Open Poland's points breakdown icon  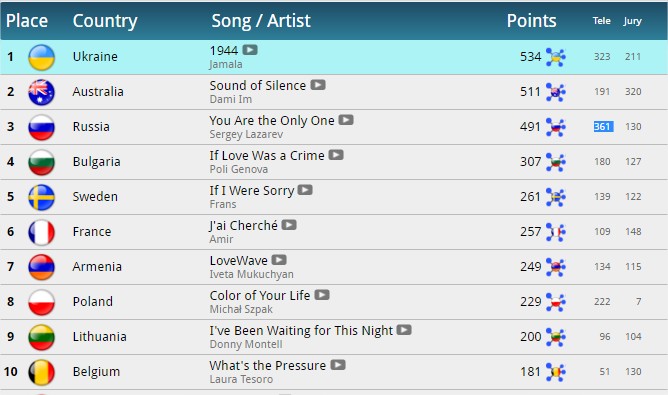(x=556, y=302)
